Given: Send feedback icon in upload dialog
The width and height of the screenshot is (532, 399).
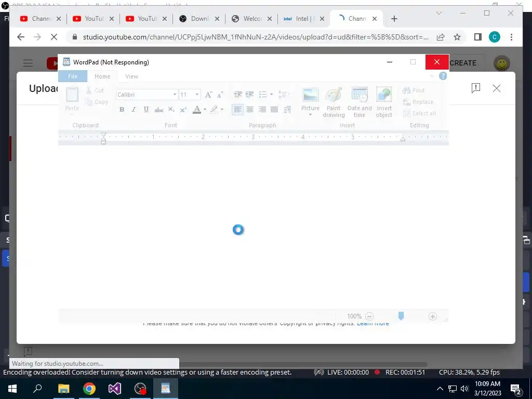Looking at the screenshot, I should 476,88.
